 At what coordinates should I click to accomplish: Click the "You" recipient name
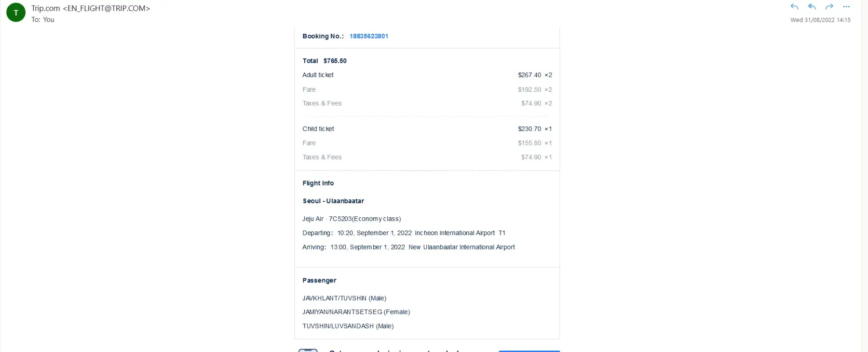pyautogui.click(x=49, y=20)
